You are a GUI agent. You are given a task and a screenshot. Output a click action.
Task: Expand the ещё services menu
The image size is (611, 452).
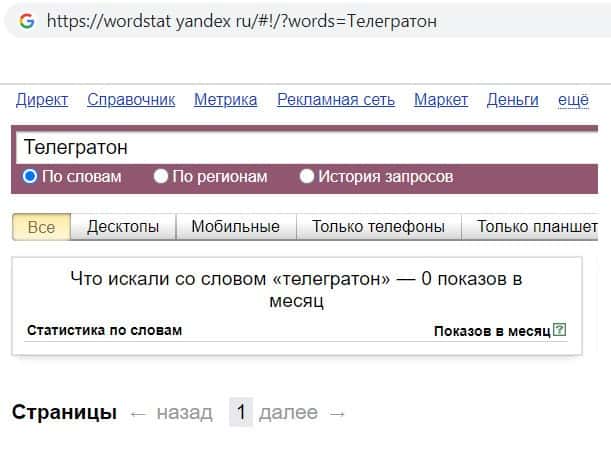(x=573, y=99)
